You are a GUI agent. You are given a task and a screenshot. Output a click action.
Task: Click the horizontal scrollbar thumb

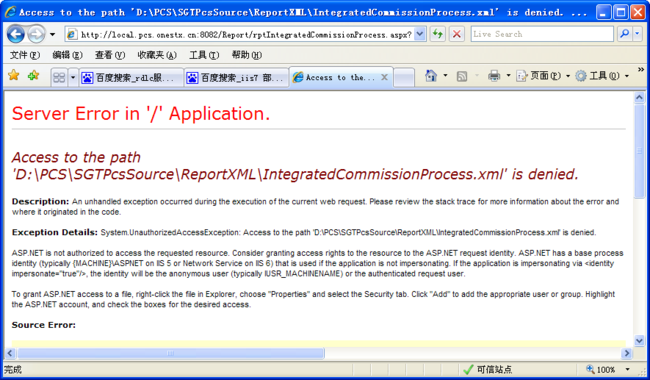[x=171, y=353]
